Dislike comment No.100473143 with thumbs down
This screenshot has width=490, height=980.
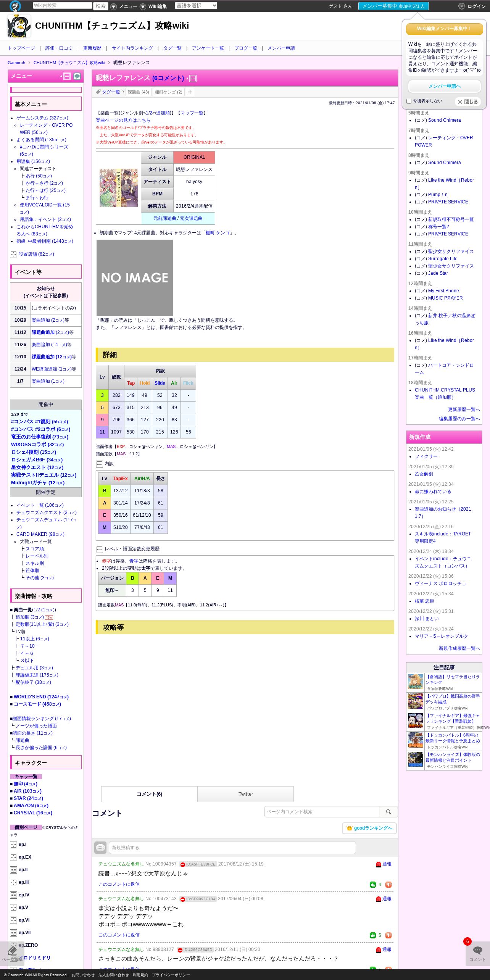pos(388,935)
